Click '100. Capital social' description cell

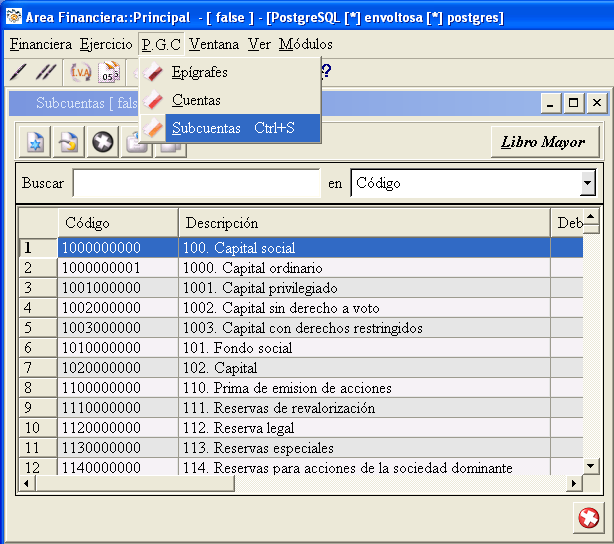(364, 248)
